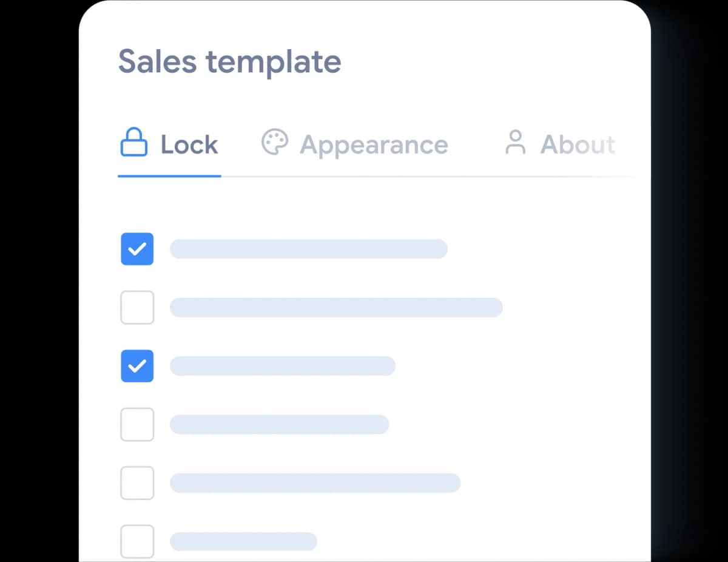Check the fifth checkbox in the list
The image size is (728, 562).
137,482
